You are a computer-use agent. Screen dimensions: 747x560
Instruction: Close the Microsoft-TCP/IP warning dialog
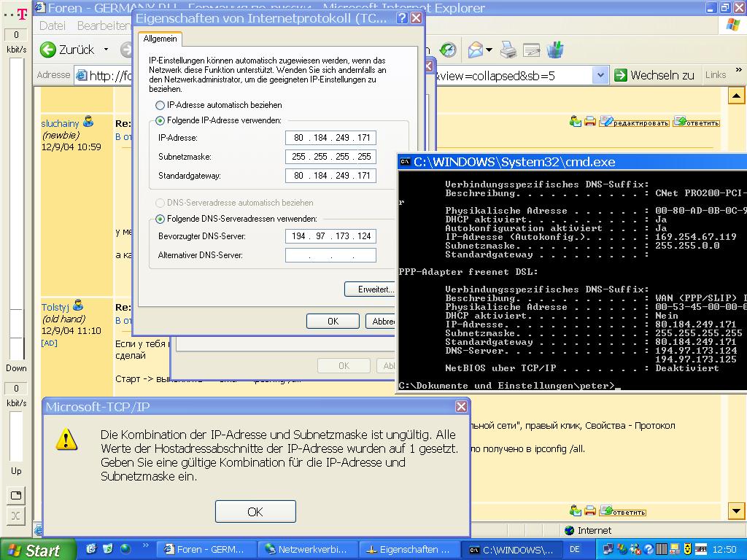coord(461,406)
